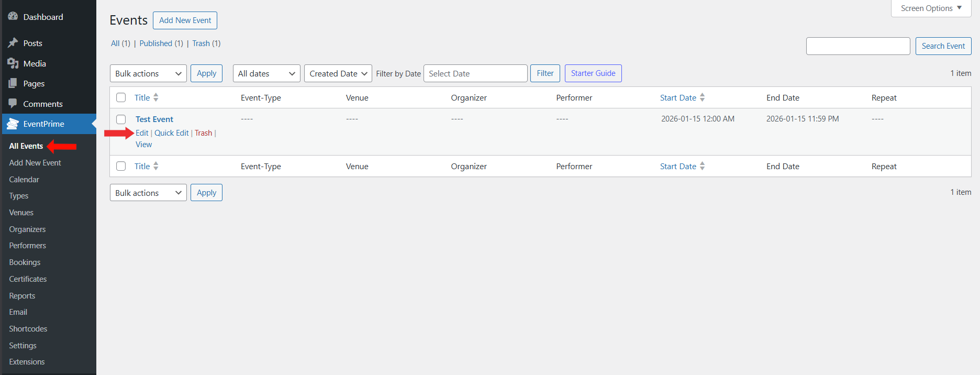Expand the Screen Options panel

931,8
